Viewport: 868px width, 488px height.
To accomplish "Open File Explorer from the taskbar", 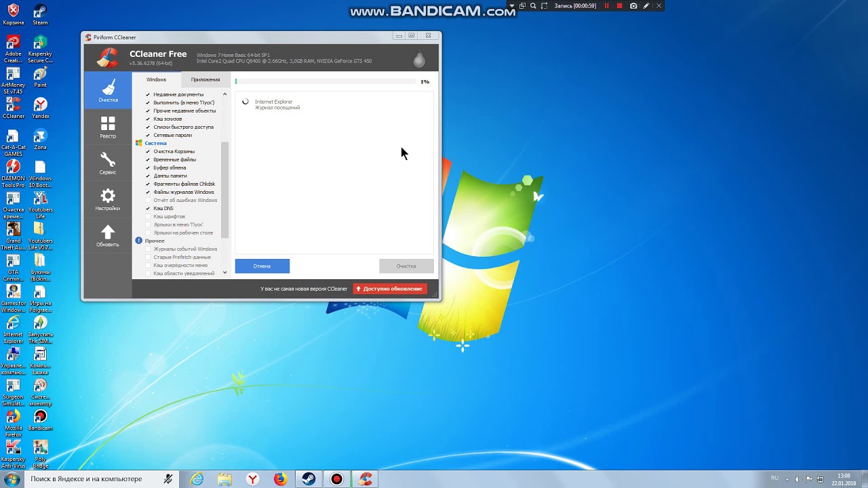I will pyautogui.click(x=224, y=479).
